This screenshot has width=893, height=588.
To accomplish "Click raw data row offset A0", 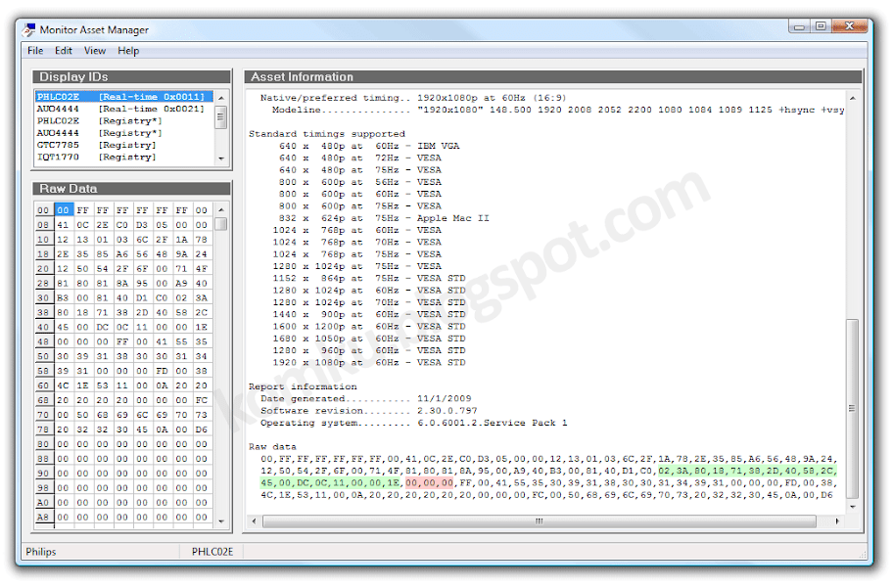I will [43, 503].
